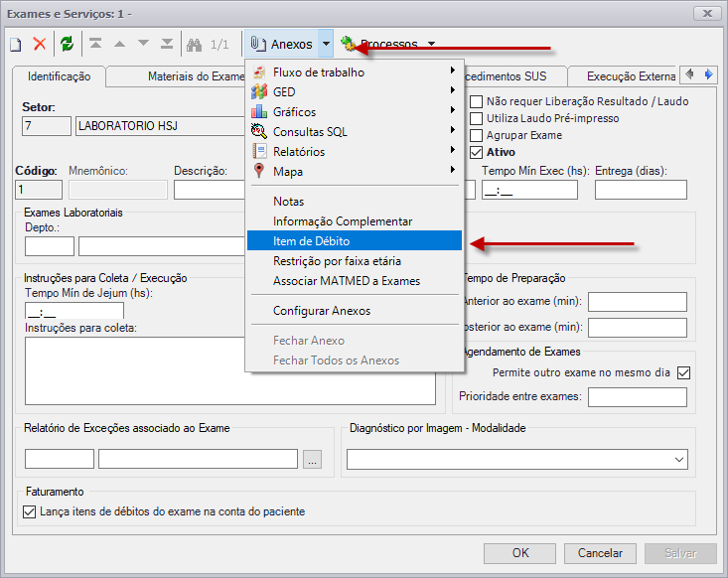Click the green refresh icon
Image resolution: width=728 pixels, height=578 pixels.
(68, 44)
